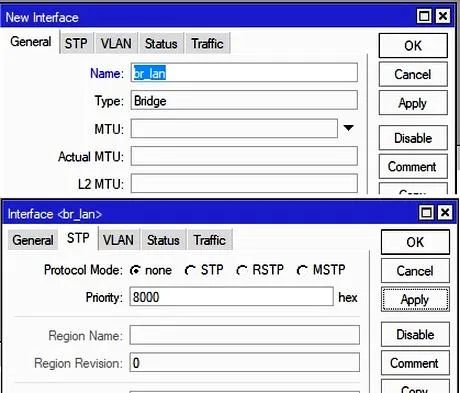Close the Interface <br_lan> window
460x393 pixels.
445,212
